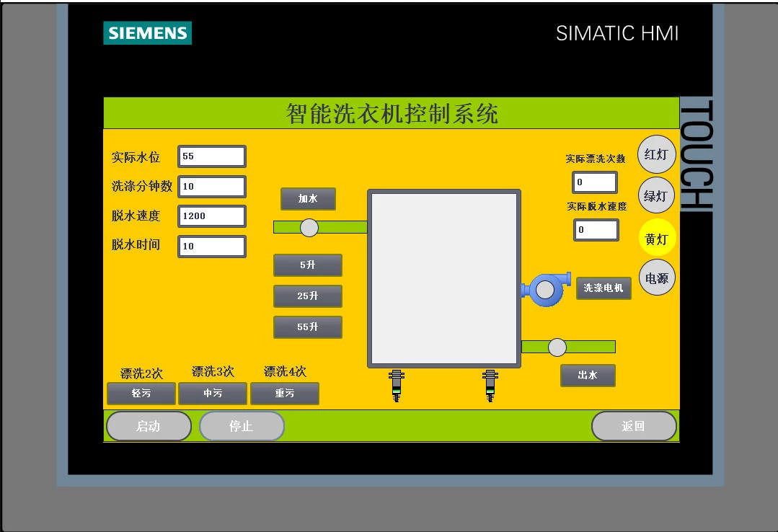
Task: Click the 电源 (power) indicator lamp
Action: 655,278
